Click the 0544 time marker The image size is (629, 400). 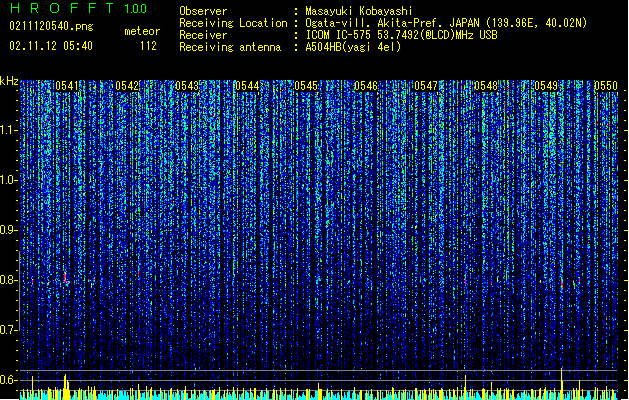pos(247,86)
